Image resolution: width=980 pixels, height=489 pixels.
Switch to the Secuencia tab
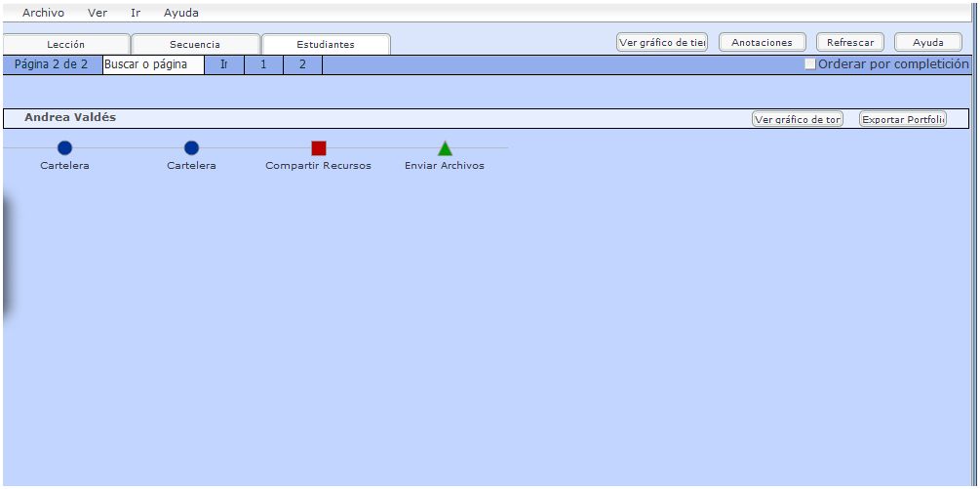point(195,45)
